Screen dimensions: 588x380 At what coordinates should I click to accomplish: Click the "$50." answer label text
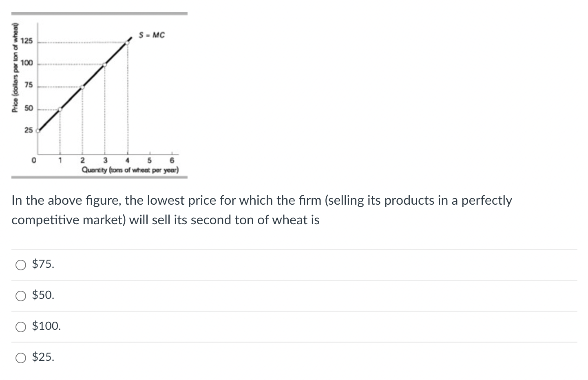43,295
